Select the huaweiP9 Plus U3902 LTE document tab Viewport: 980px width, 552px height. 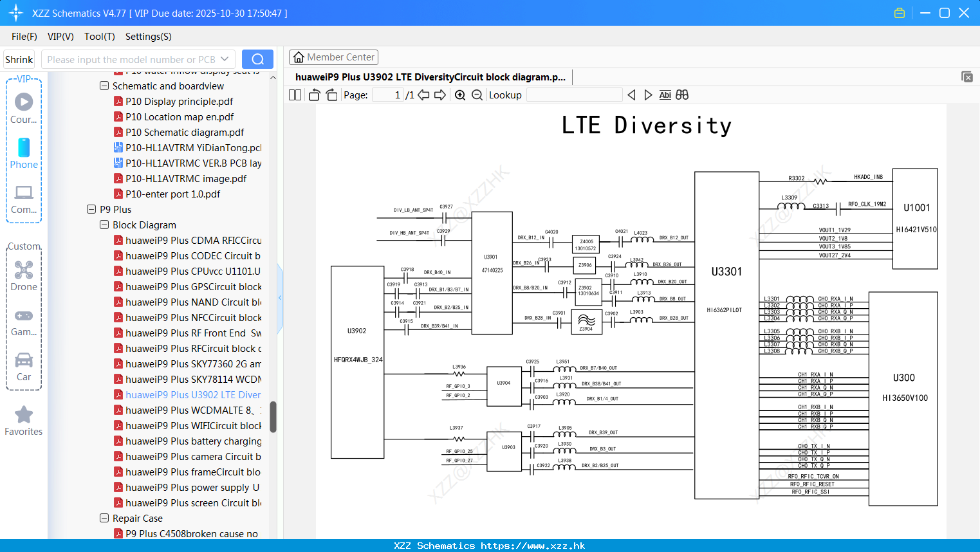point(430,77)
